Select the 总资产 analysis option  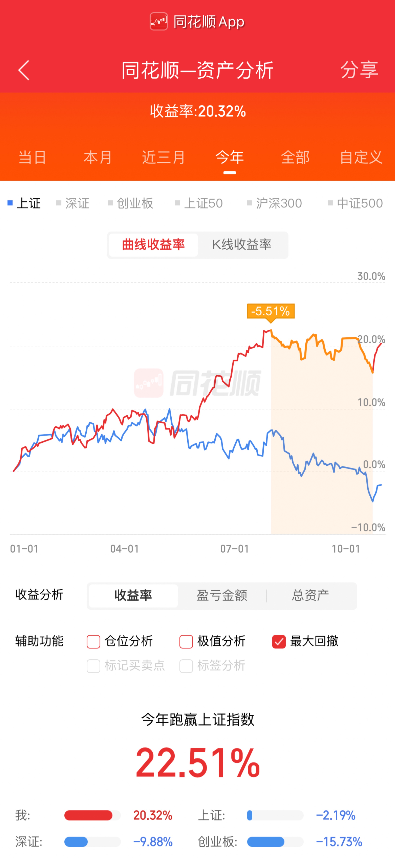pos(310,596)
